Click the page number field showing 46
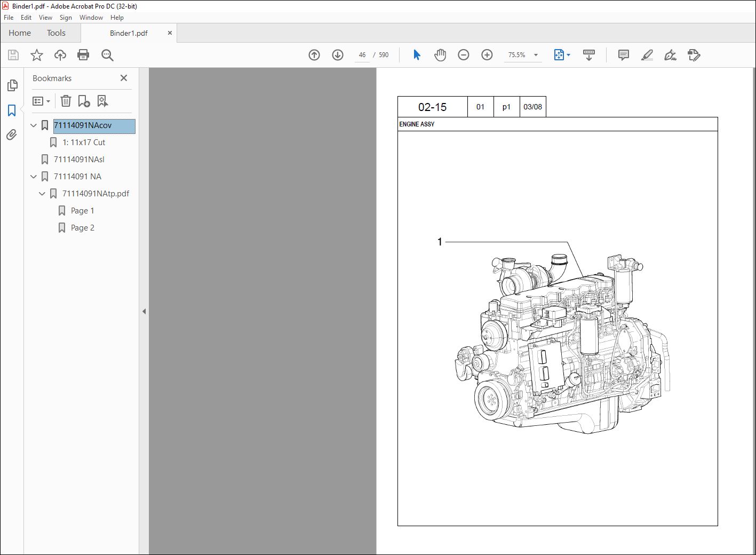756x555 pixels. tap(362, 55)
